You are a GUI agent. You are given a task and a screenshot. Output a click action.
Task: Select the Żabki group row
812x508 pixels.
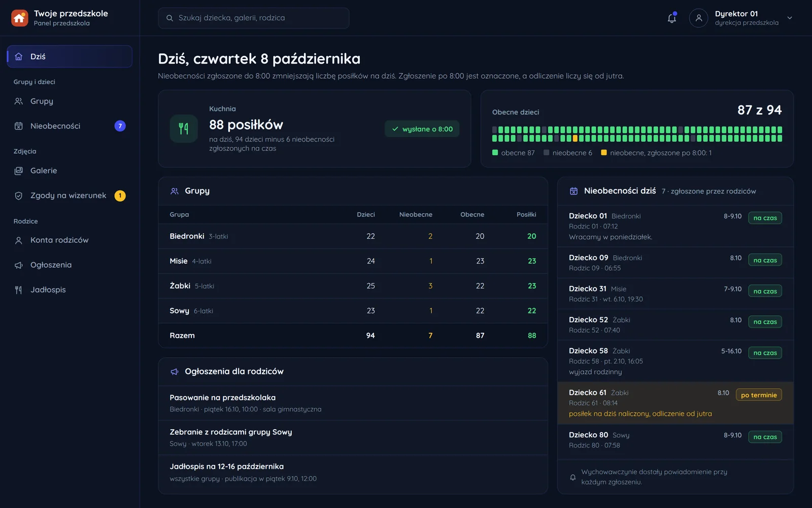pos(353,286)
